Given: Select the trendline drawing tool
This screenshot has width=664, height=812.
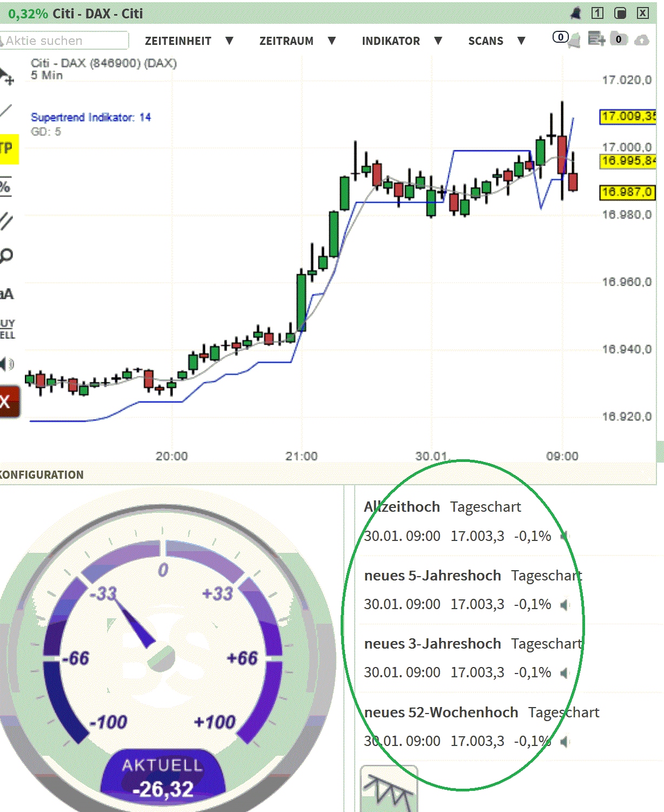Looking at the screenshot, I should (x=5, y=111).
